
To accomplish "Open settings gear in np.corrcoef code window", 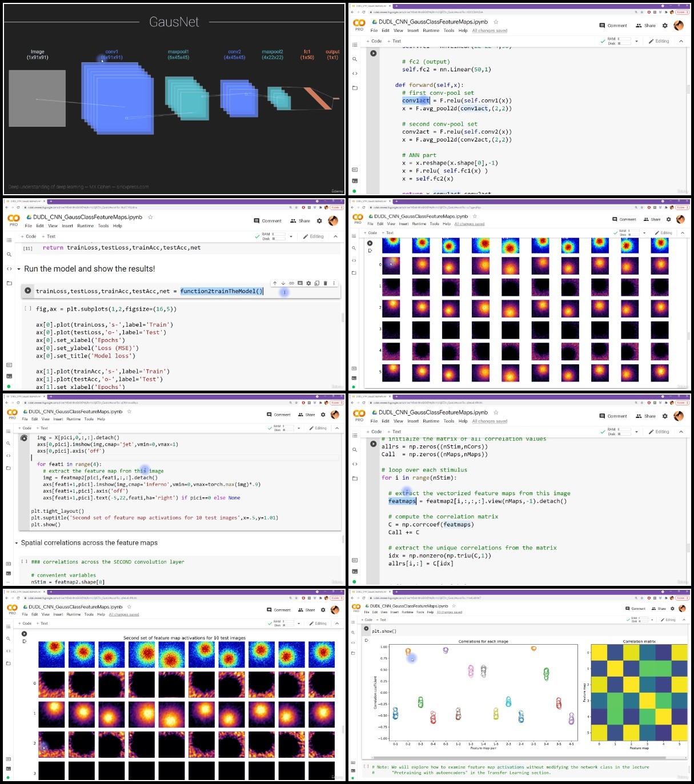I will coord(665,416).
